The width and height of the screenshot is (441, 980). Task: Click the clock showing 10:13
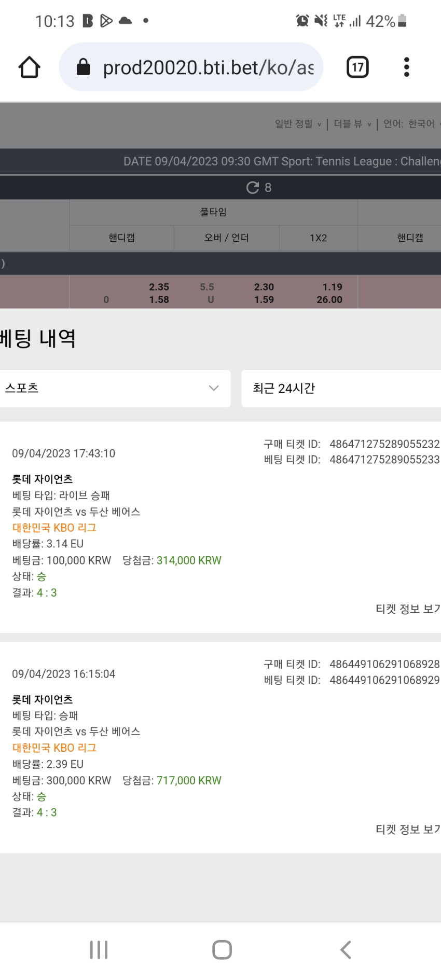point(55,21)
